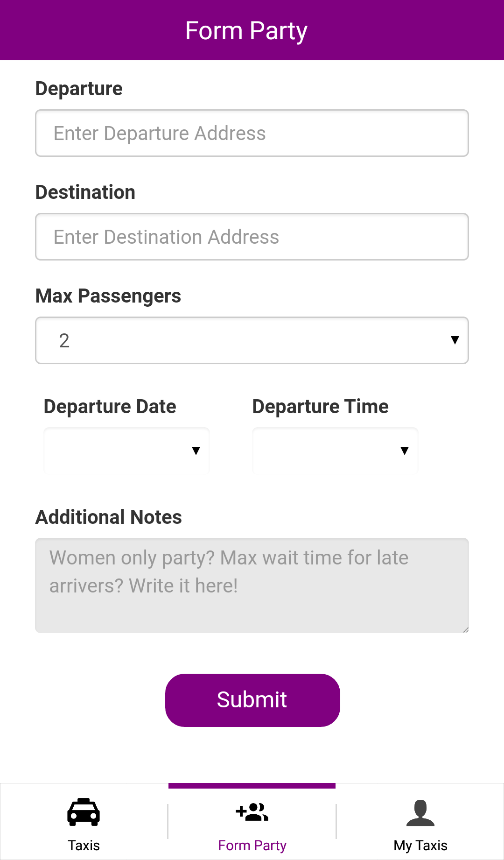504x860 pixels.
Task: Open the Max Passengers dropdown showing 2
Action: coord(252,340)
